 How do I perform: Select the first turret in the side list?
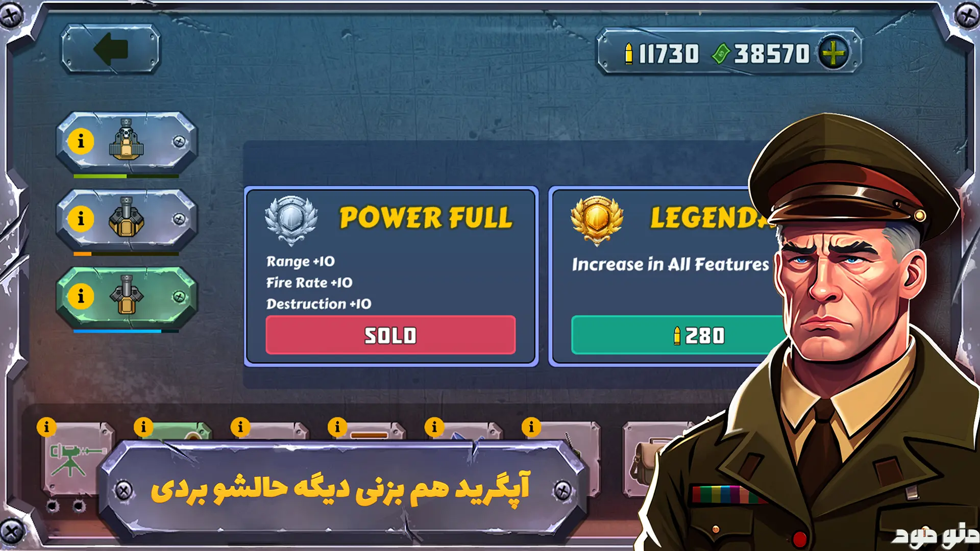point(127,142)
